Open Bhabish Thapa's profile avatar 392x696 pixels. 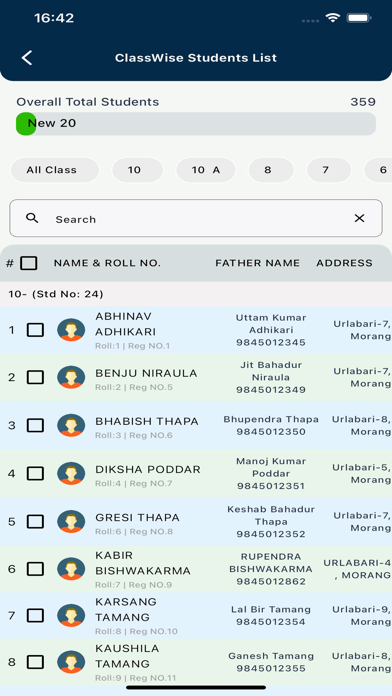(71, 425)
